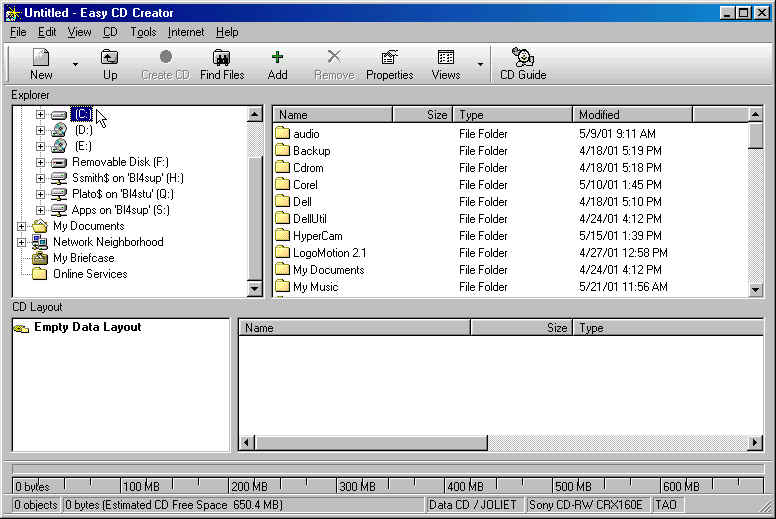Sort Explorer list by Type column

click(x=512, y=115)
